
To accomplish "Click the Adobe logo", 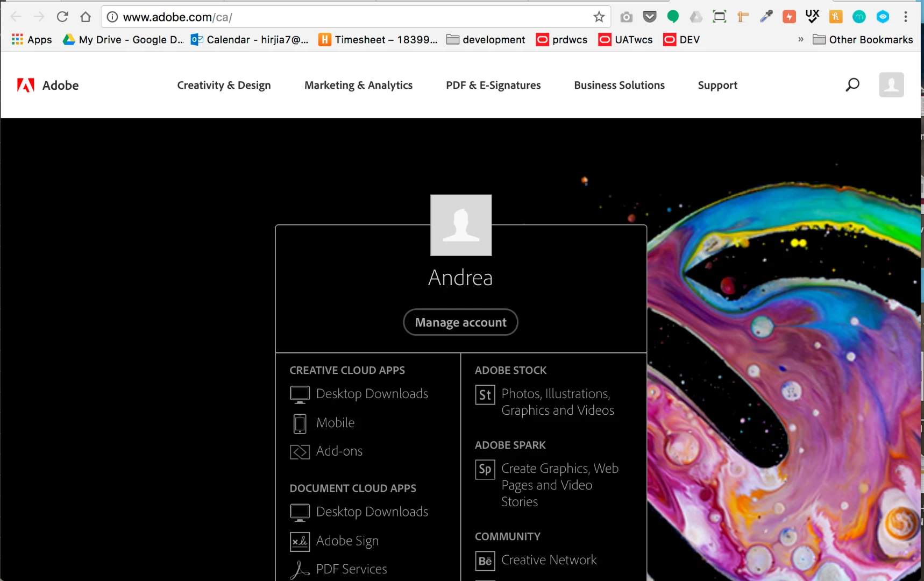I will point(47,85).
